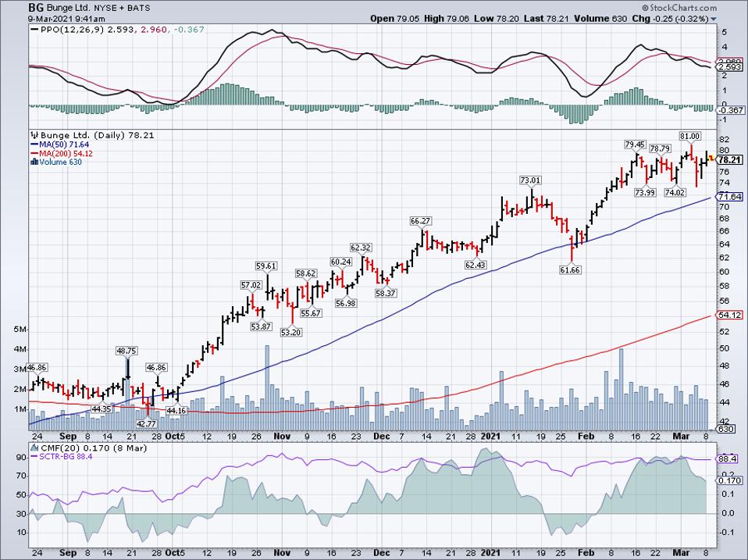Click the Last 78.21 value in the header
The image size is (748, 560).
pos(547,19)
